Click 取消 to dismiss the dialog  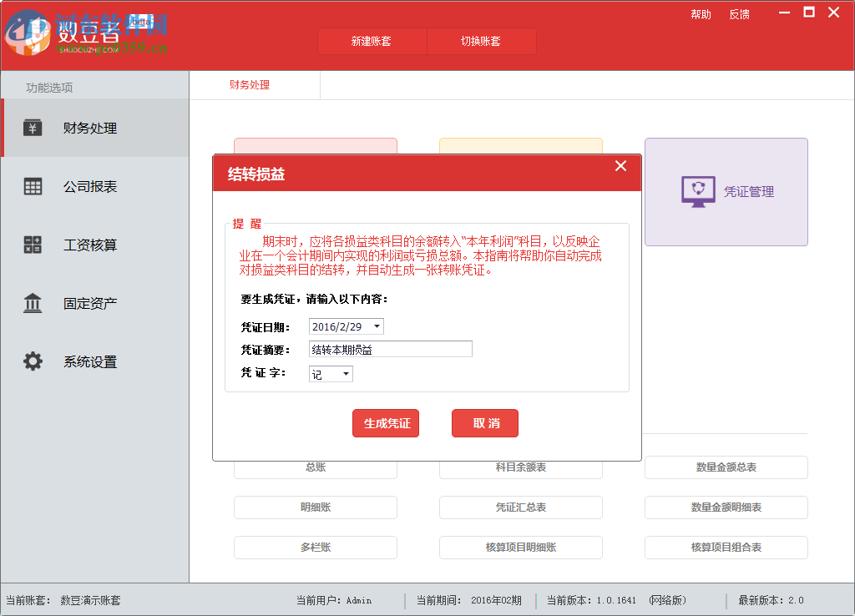coord(484,423)
